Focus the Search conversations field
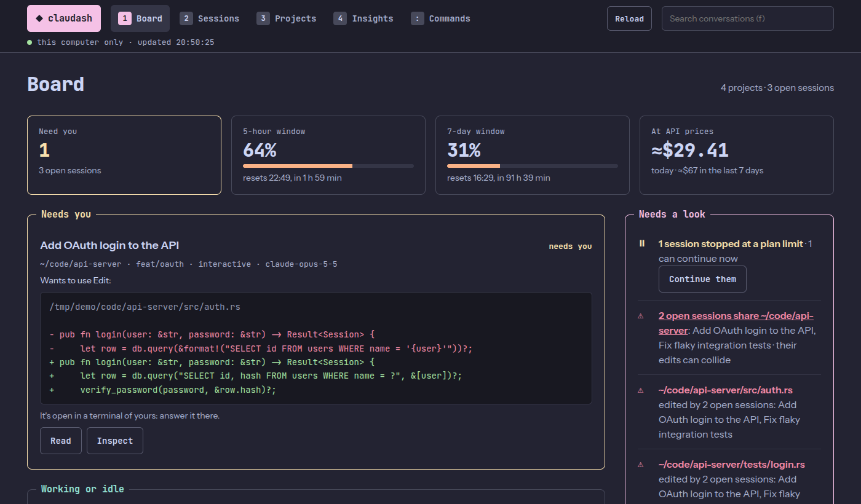Viewport: 861px width, 504px height. pyautogui.click(x=747, y=18)
